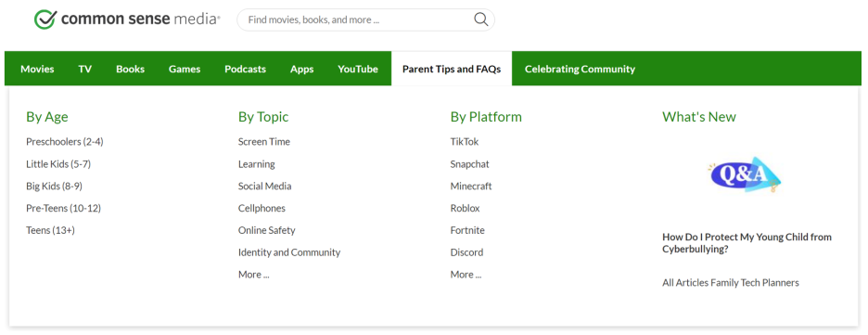Open the Discord platform link
Image resolution: width=868 pixels, height=335 pixels.
[x=466, y=252]
